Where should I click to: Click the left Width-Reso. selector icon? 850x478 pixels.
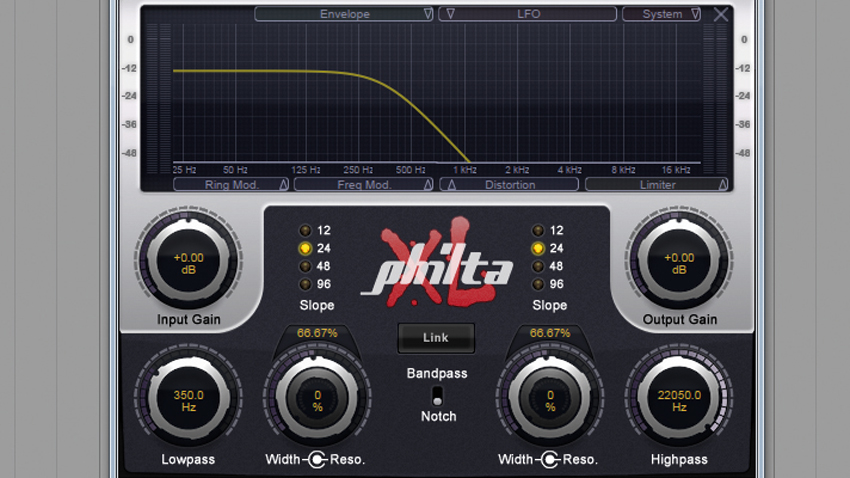pyautogui.click(x=317, y=460)
